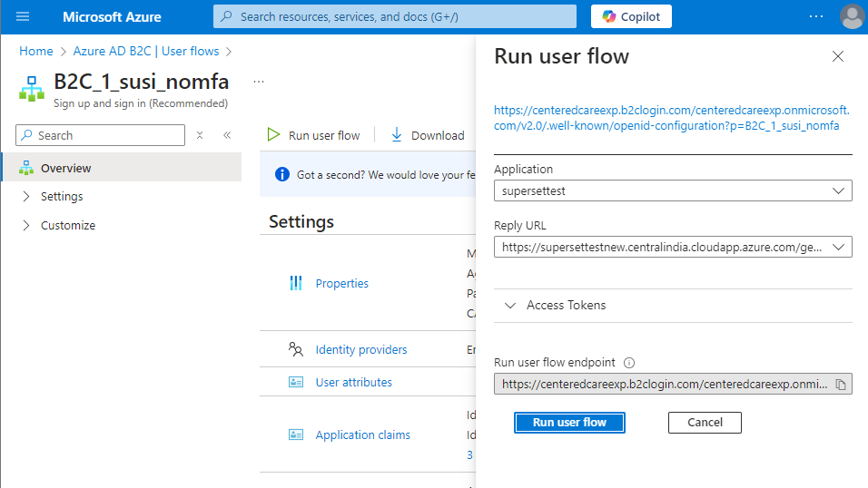Click the left menu Search box
The width and height of the screenshot is (868, 488).
pyautogui.click(x=100, y=135)
